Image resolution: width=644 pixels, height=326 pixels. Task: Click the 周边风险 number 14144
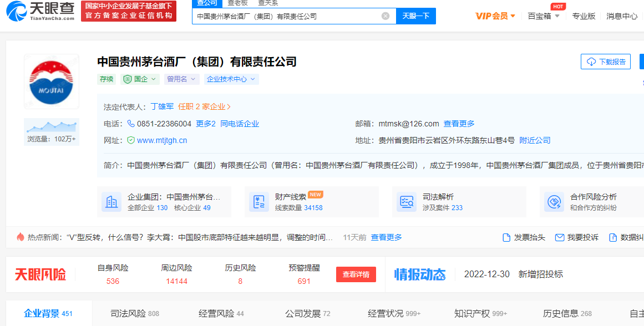click(176, 281)
